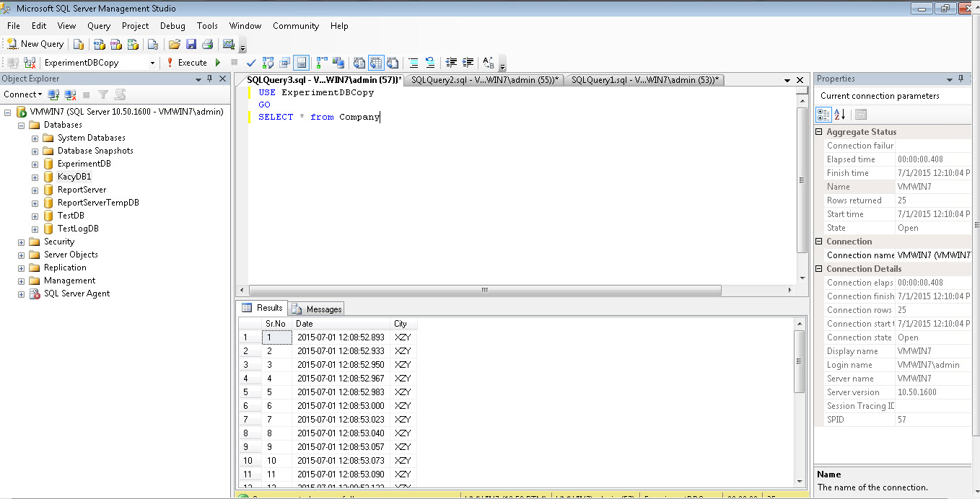Viewport: 980px width, 499px height.
Task: Click the blue Parse checkmark icon
Action: coord(251,63)
